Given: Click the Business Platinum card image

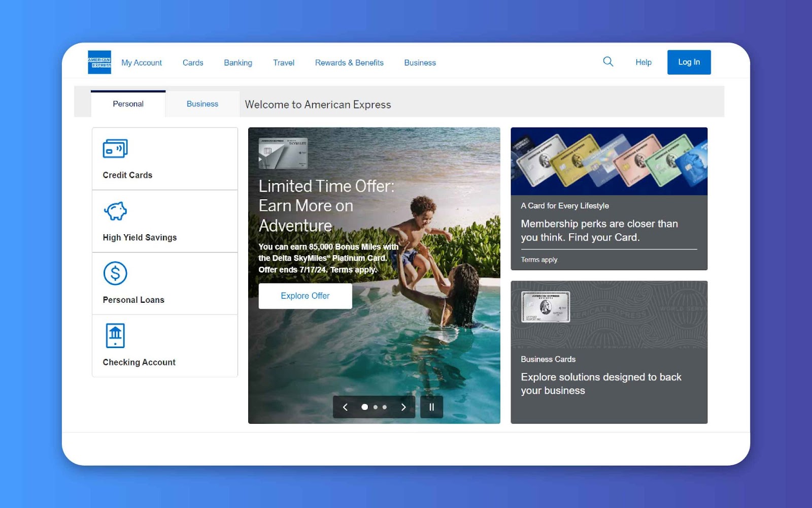Looking at the screenshot, I should point(546,306).
